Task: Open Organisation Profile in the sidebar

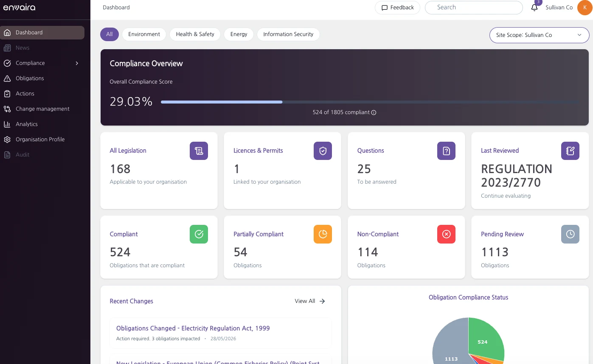Action: click(42, 140)
